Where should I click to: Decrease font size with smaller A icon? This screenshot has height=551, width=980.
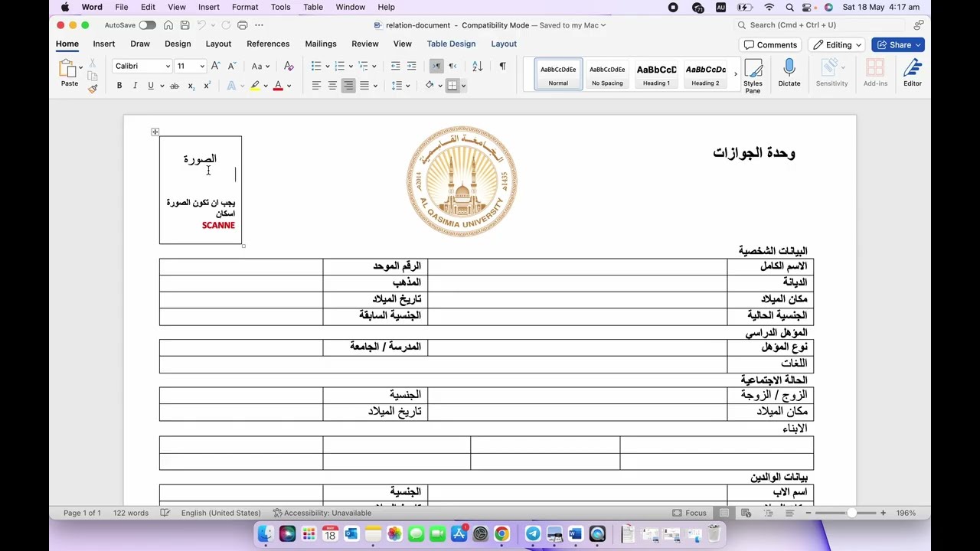tap(231, 66)
